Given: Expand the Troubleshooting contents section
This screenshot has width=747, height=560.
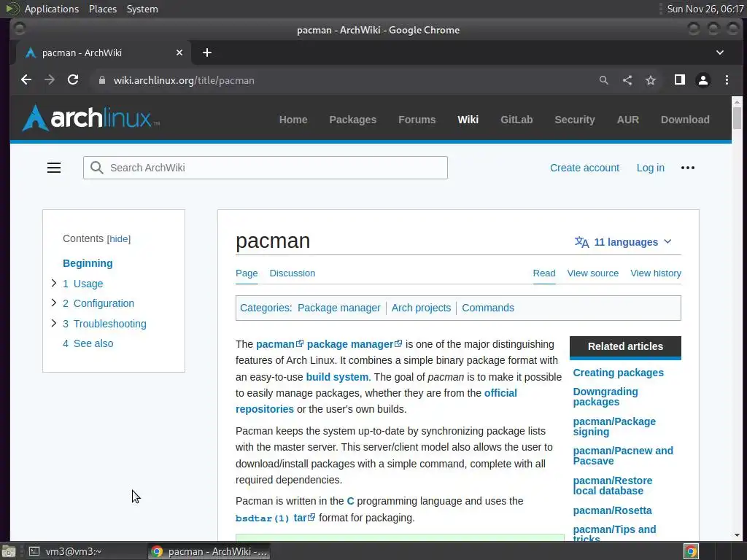Looking at the screenshot, I should tap(54, 323).
